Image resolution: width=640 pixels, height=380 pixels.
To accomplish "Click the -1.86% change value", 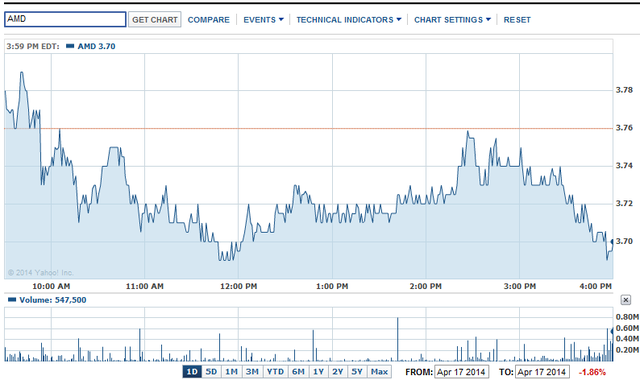I will 592,372.
